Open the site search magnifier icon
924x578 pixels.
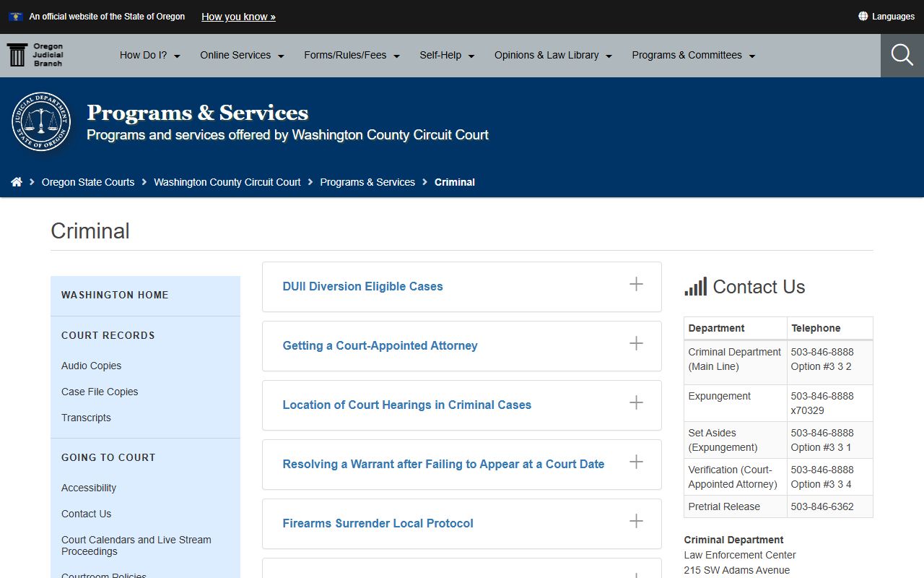pyautogui.click(x=902, y=55)
